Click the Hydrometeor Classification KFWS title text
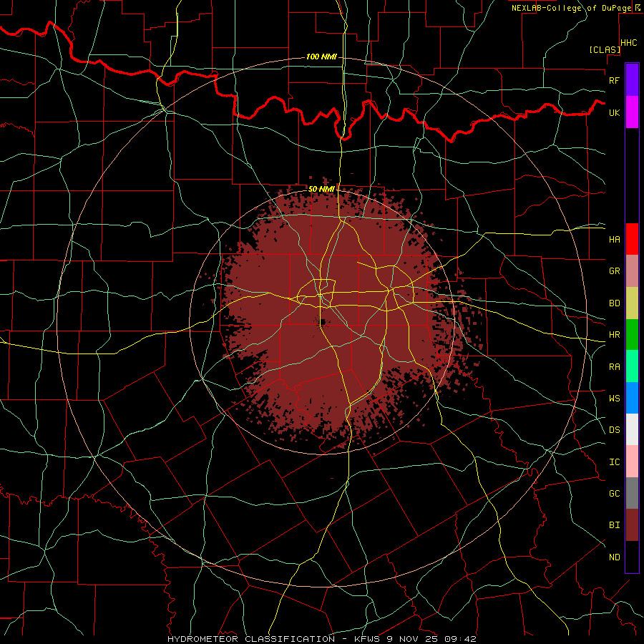 tap(322, 639)
